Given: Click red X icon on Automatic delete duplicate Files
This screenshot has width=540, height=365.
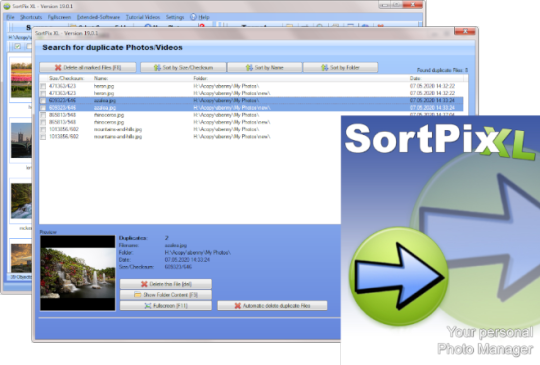Looking at the screenshot, I should click(238, 305).
